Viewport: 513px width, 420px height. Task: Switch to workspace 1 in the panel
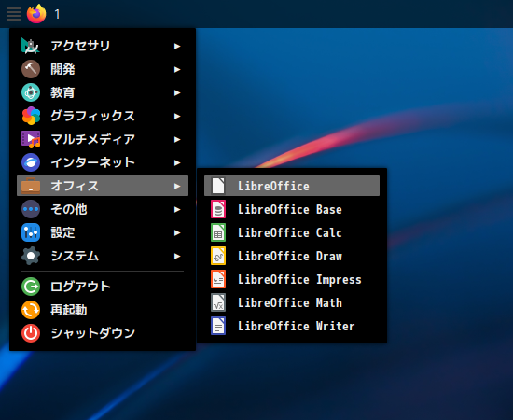57,14
